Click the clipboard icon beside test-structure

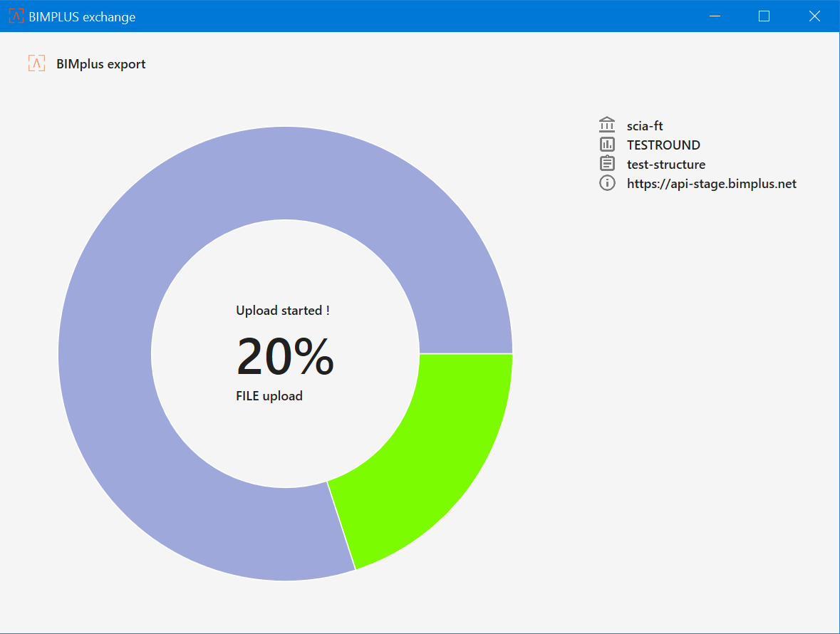point(607,164)
